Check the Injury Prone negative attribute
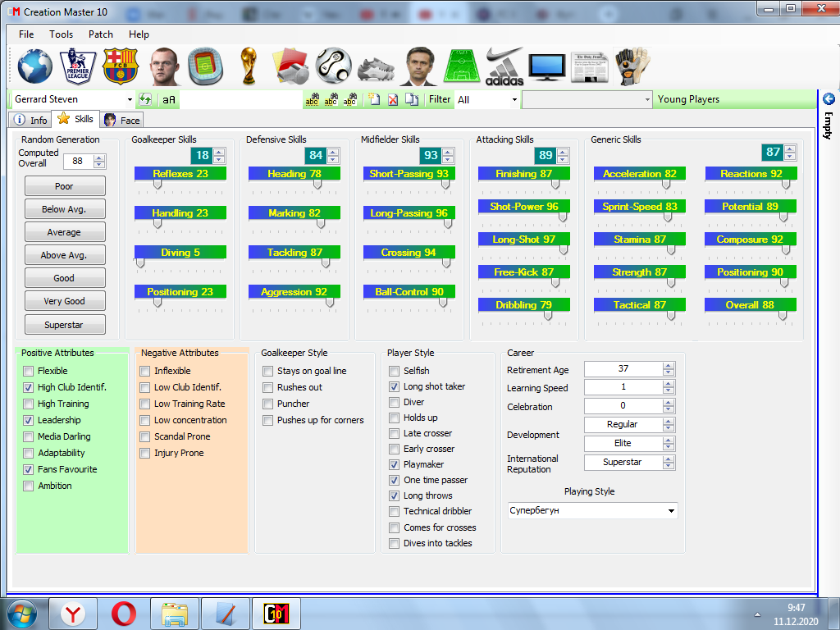This screenshot has height=630, width=840. click(144, 453)
